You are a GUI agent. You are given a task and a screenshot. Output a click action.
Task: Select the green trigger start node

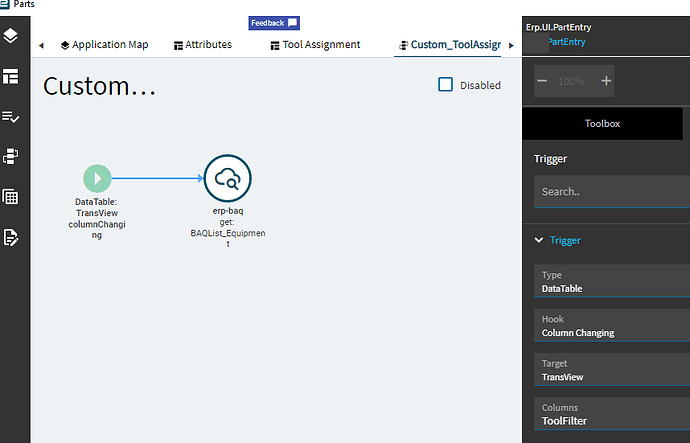[x=97, y=179]
